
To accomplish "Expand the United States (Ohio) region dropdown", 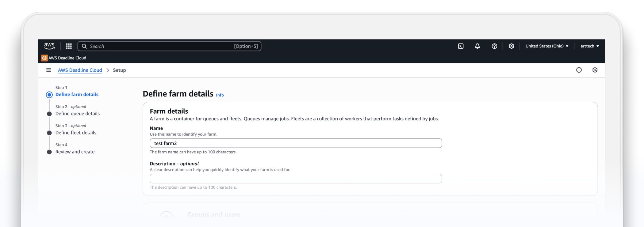I will (x=547, y=46).
